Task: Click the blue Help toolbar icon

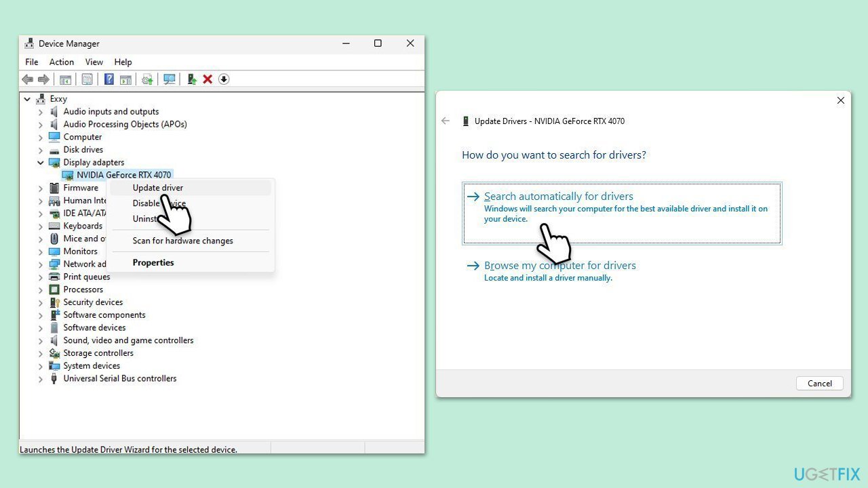Action: pos(108,79)
